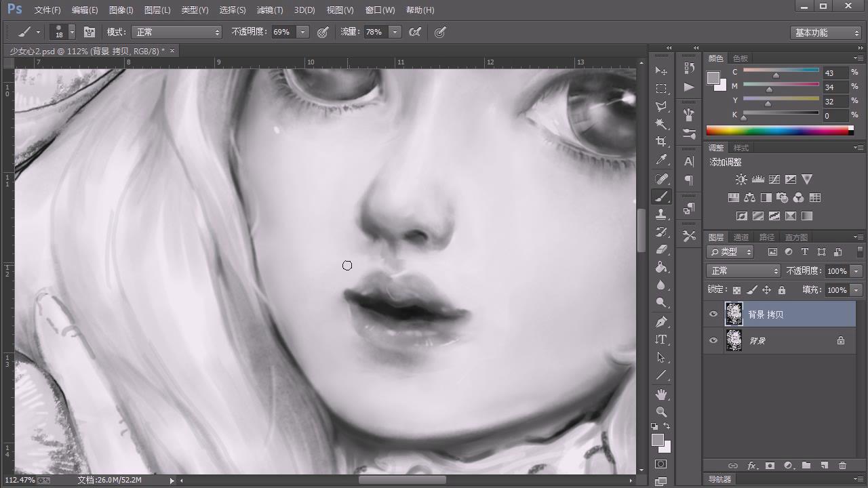This screenshot has width=868, height=488.
Task: Open the brush preset picker arrow
Action: pos(72,32)
